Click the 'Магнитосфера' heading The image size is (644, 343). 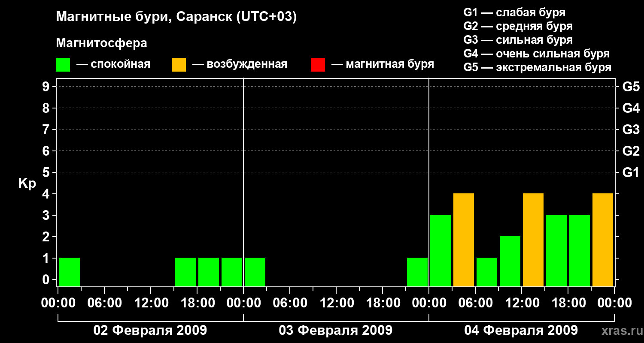pos(101,43)
